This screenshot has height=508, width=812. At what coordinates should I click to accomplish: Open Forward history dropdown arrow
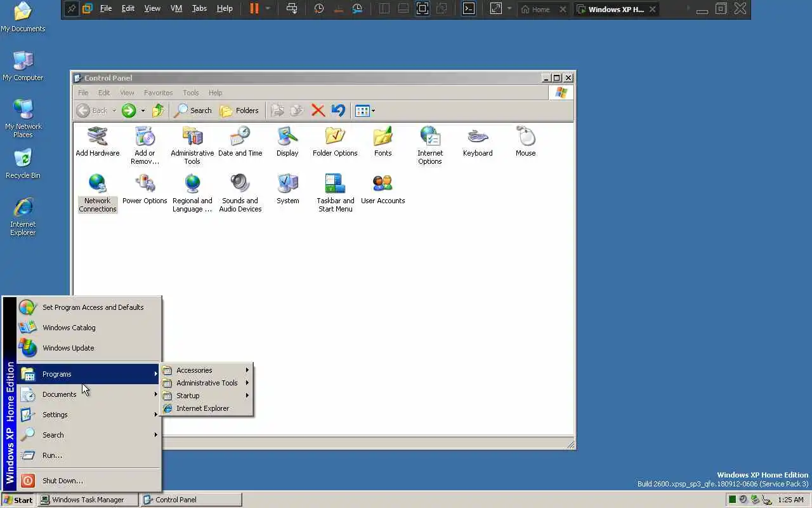point(143,110)
